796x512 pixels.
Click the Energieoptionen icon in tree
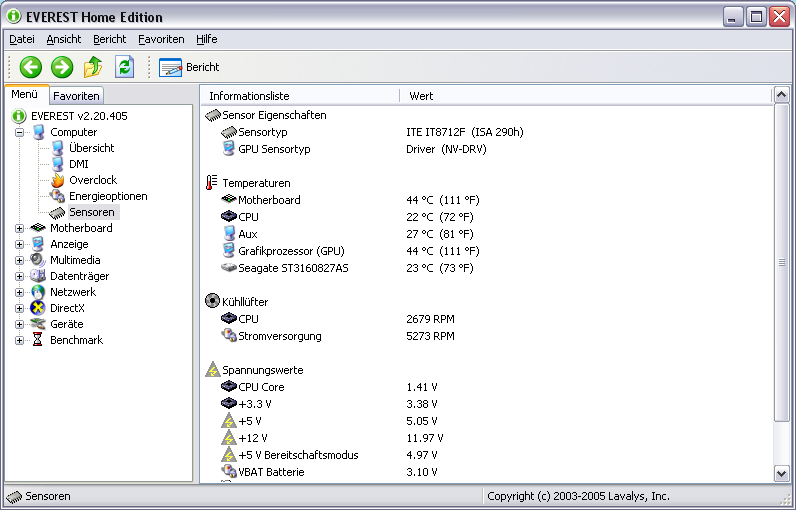coord(57,196)
